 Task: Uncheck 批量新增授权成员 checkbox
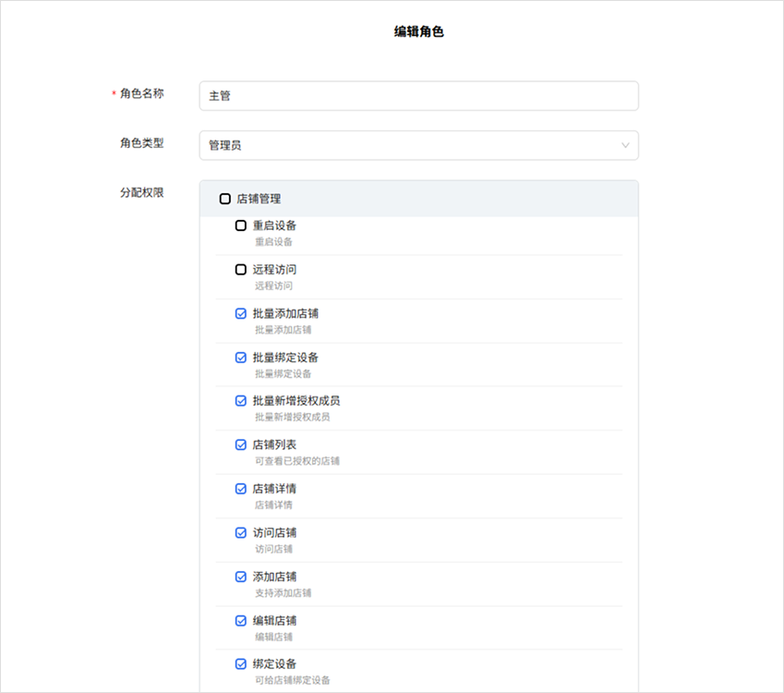click(241, 401)
